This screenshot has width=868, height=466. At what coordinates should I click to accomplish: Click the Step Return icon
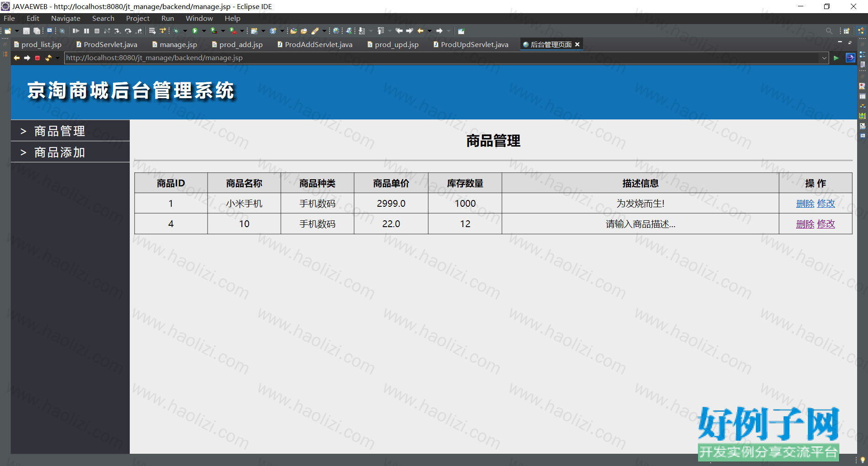pos(139,31)
